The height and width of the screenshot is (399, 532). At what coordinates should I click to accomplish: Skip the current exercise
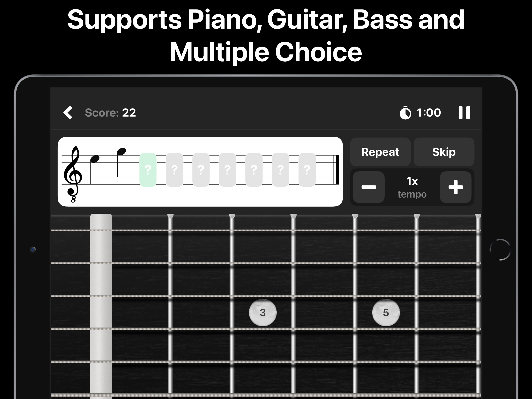click(x=444, y=152)
